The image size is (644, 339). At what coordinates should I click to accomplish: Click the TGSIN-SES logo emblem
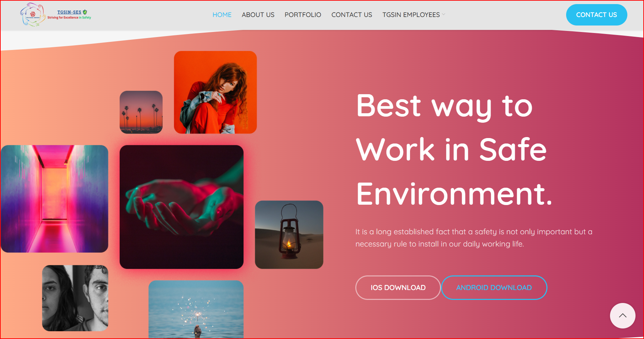pyautogui.click(x=33, y=15)
